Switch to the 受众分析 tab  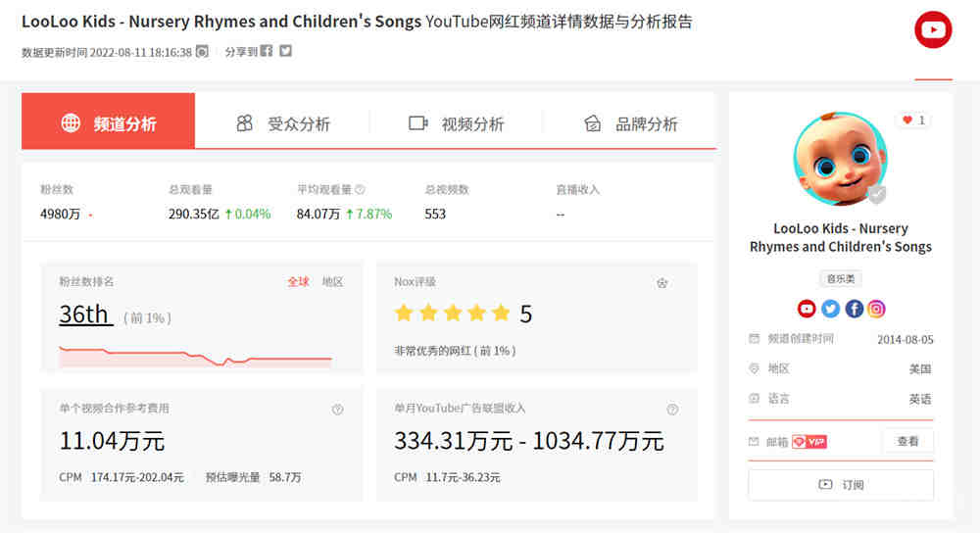point(282,123)
